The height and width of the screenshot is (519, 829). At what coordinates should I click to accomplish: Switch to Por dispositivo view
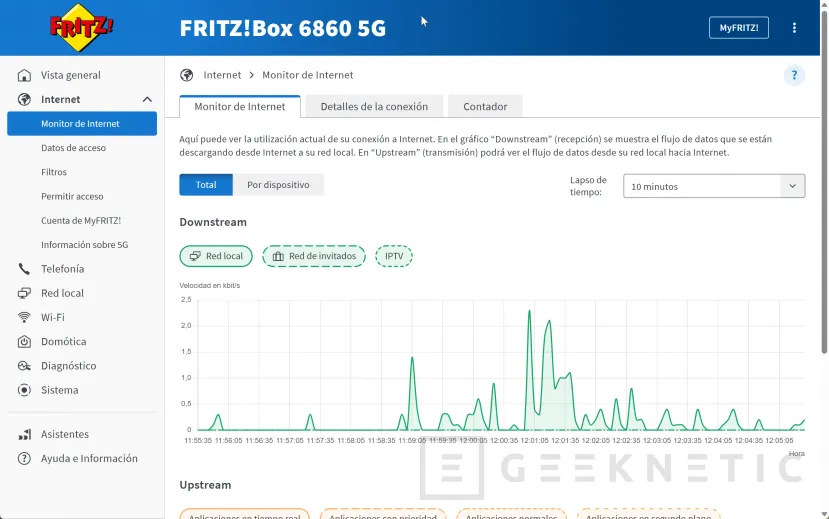(x=278, y=185)
